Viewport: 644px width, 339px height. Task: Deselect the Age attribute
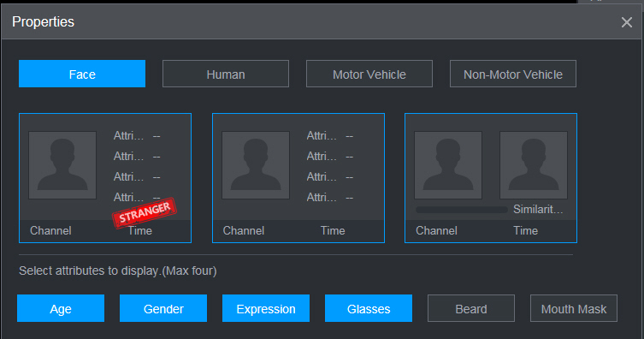pyautogui.click(x=61, y=308)
